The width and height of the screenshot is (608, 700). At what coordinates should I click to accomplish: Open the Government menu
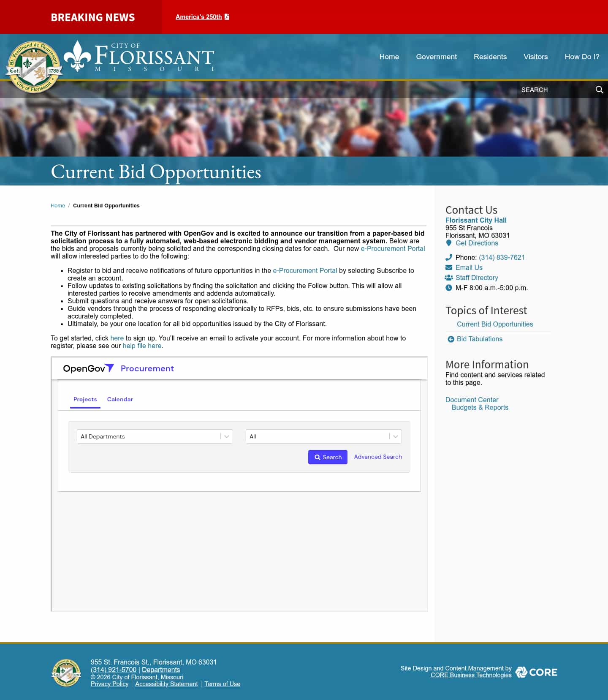(x=436, y=57)
